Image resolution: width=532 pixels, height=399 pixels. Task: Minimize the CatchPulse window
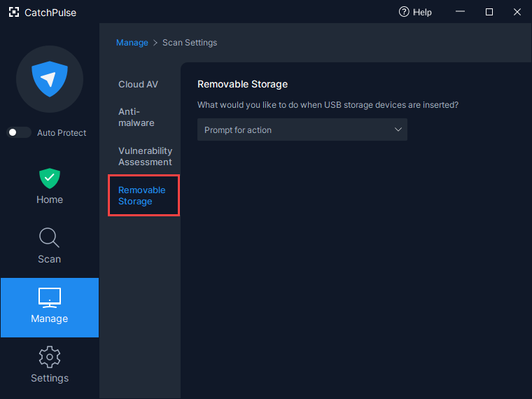[460, 12]
